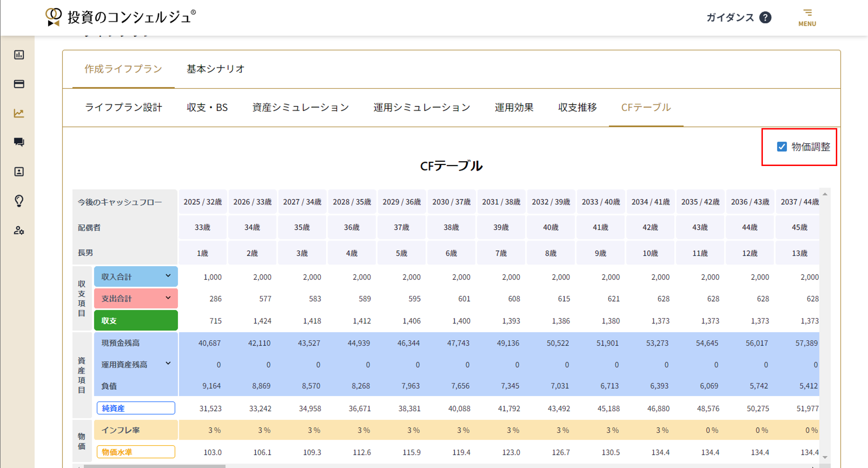Click the 2036 / 43歳 column header
This screenshot has height=468, width=868.
pyautogui.click(x=750, y=202)
